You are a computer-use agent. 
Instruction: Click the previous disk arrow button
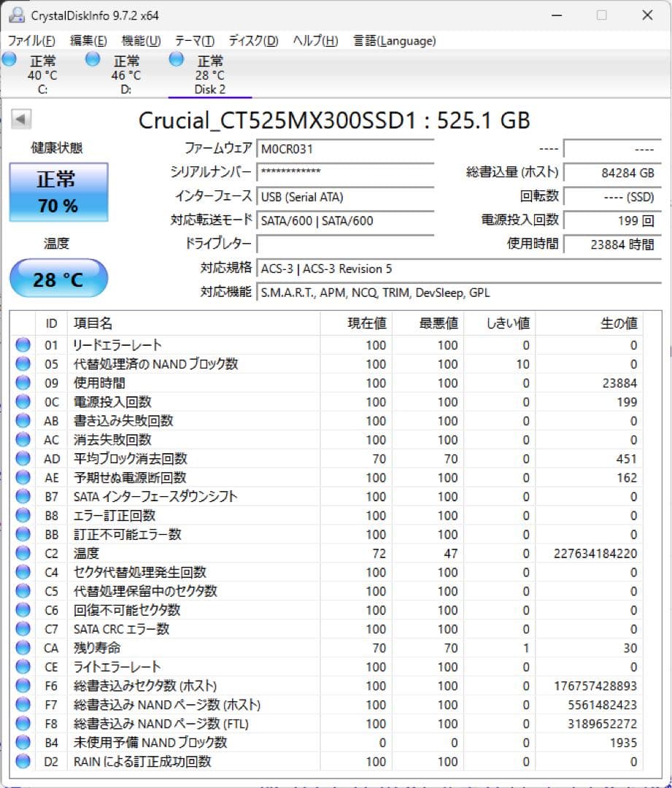[x=21, y=119]
